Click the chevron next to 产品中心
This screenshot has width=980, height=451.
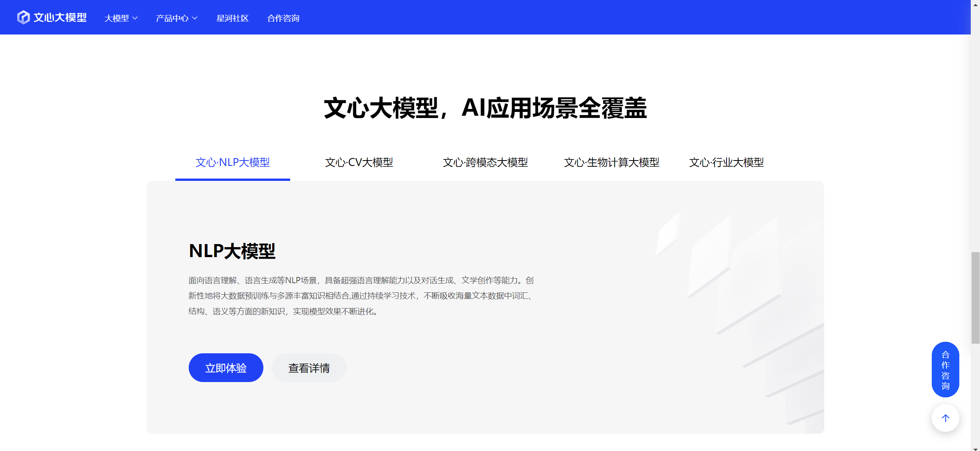pyautogui.click(x=194, y=18)
